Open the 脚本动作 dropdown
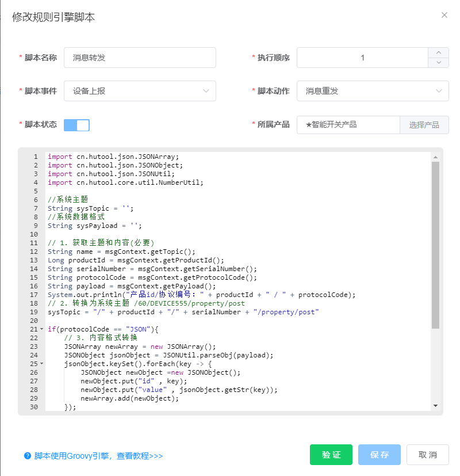460x476 pixels. [x=373, y=91]
